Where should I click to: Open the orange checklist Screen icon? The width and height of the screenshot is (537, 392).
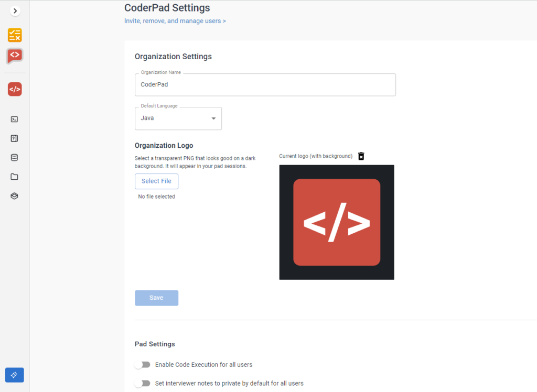[15, 35]
